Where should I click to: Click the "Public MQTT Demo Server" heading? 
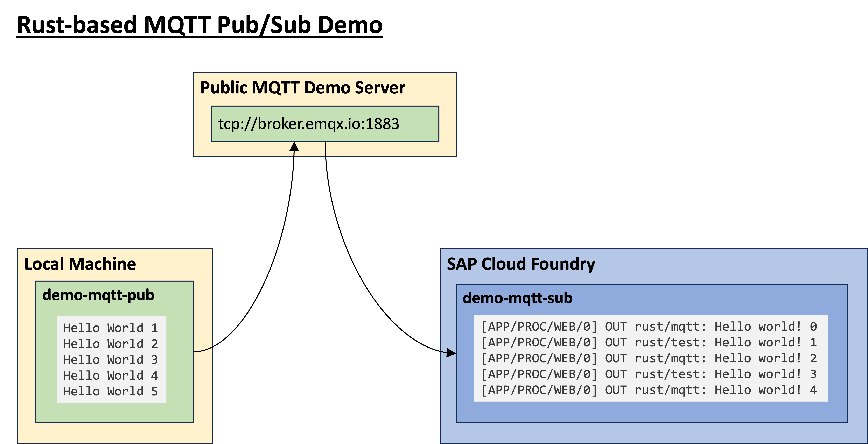coord(303,87)
